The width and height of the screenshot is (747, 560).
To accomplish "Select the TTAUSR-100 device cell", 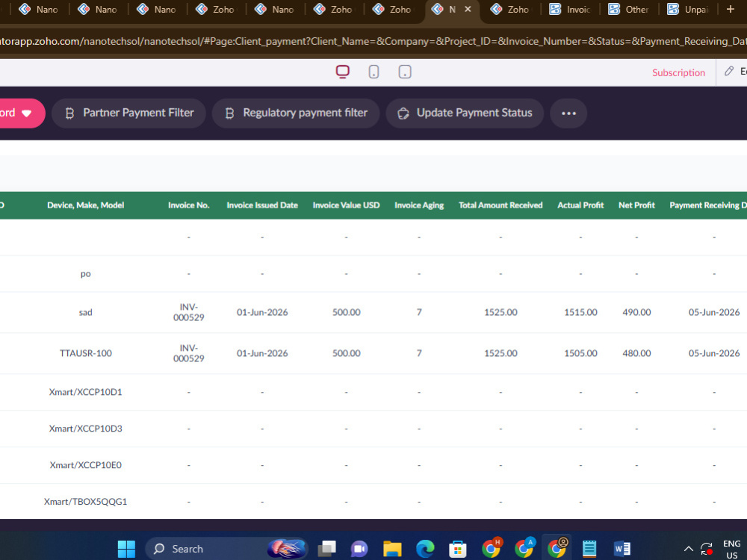I will pos(86,353).
